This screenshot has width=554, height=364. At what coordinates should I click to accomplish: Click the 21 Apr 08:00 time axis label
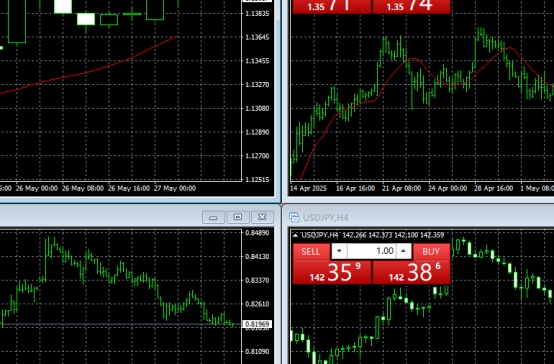point(401,188)
